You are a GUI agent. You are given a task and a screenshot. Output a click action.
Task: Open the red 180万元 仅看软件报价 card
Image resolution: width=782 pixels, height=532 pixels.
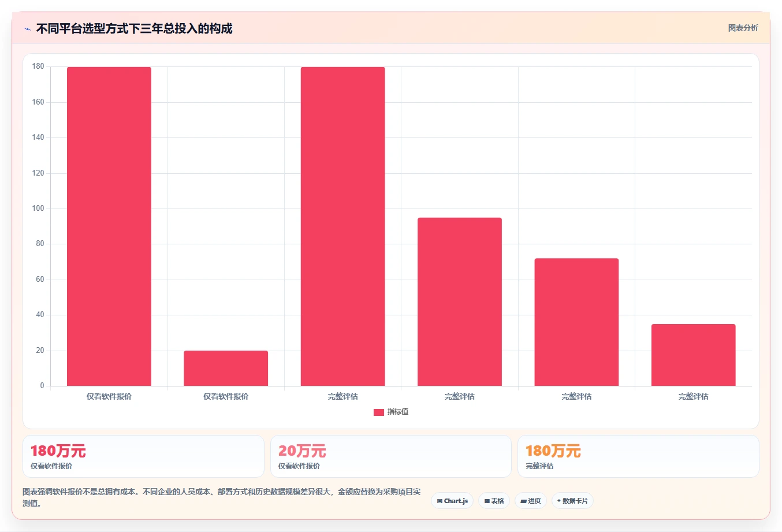(x=143, y=456)
